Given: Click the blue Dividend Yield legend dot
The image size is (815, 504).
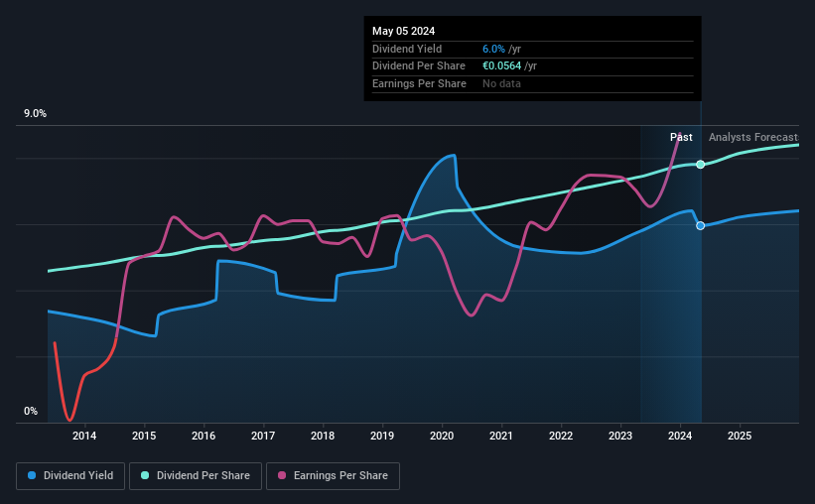Looking at the screenshot, I should (32, 475).
